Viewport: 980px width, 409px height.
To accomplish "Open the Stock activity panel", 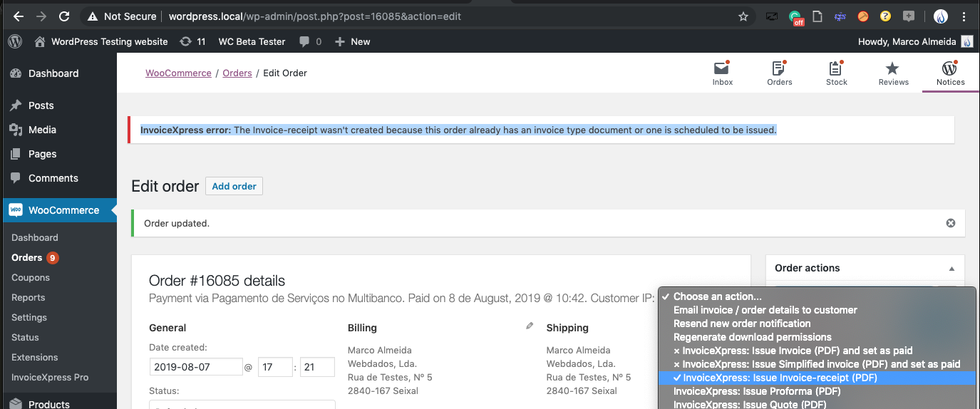I will coord(837,73).
